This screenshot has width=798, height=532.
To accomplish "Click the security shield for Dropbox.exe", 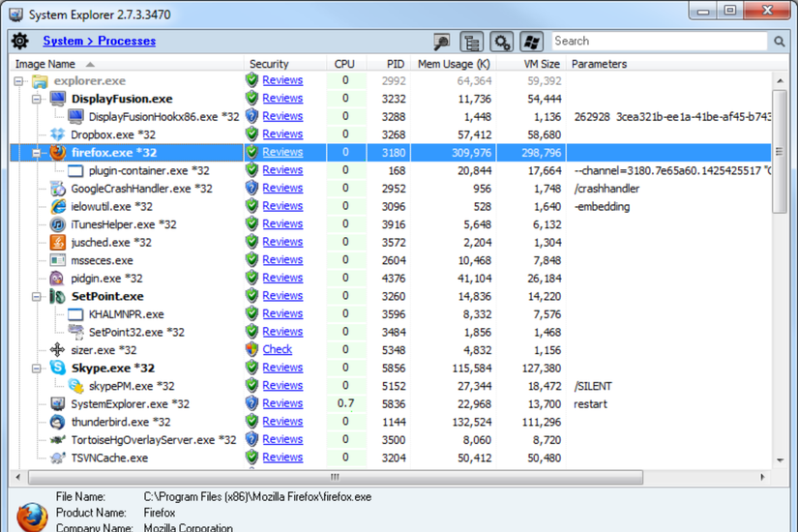I will (251, 134).
